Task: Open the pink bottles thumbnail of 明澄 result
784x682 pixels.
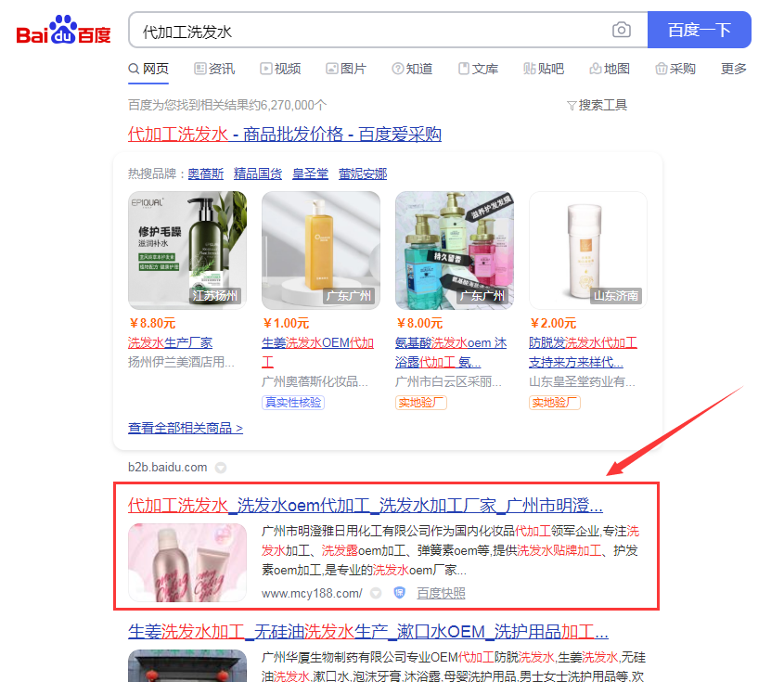Action: tap(187, 562)
